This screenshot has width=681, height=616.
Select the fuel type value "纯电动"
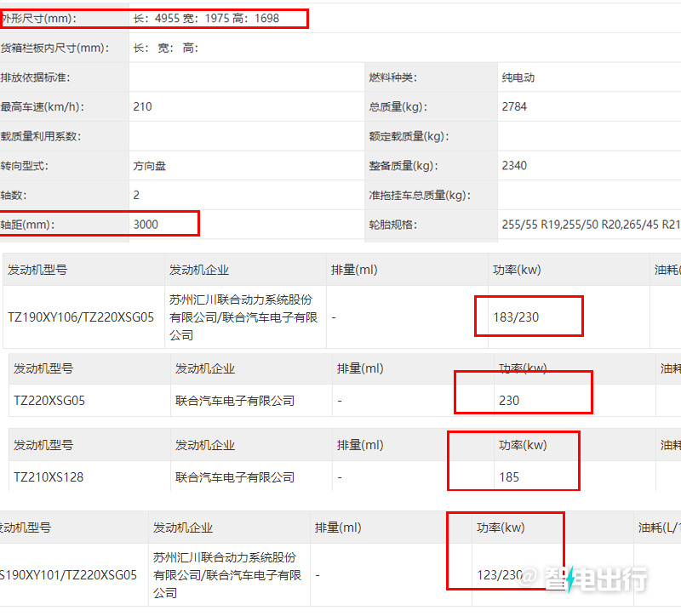tap(518, 77)
